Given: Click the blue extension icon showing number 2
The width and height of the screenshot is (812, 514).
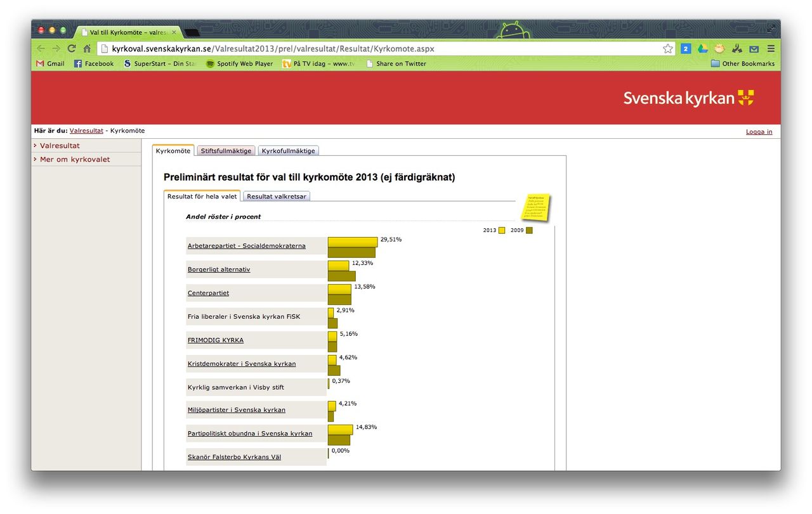Looking at the screenshot, I should pos(685,48).
